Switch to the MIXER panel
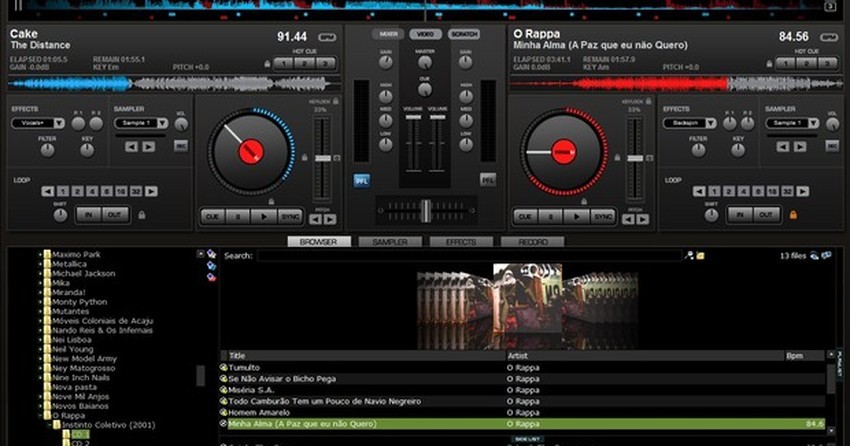The height and width of the screenshot is (446, 850). tap(388, 34)
